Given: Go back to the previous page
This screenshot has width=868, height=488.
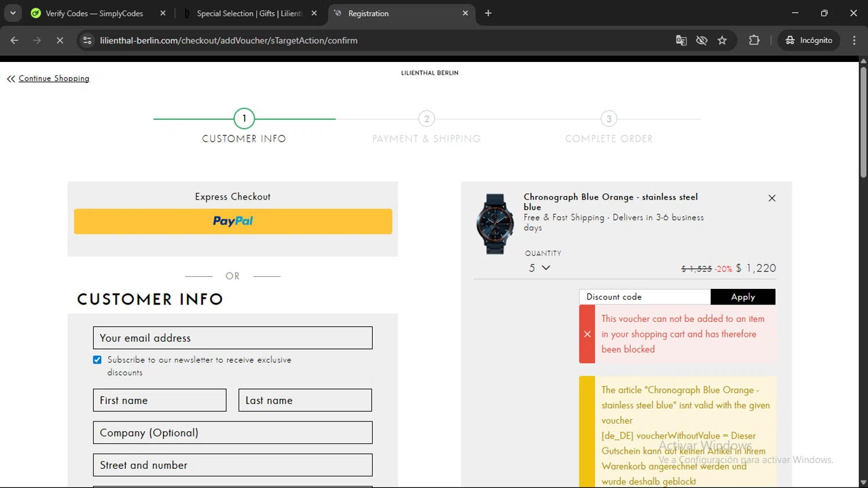Looking at the screenshot, I should click(x=14, y=41).
